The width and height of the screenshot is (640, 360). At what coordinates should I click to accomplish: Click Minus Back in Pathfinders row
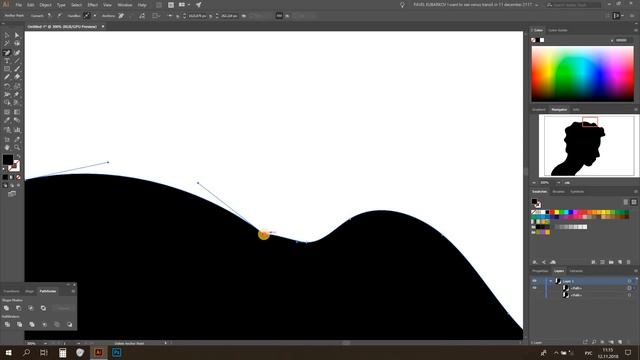click(x=69, y=324)
